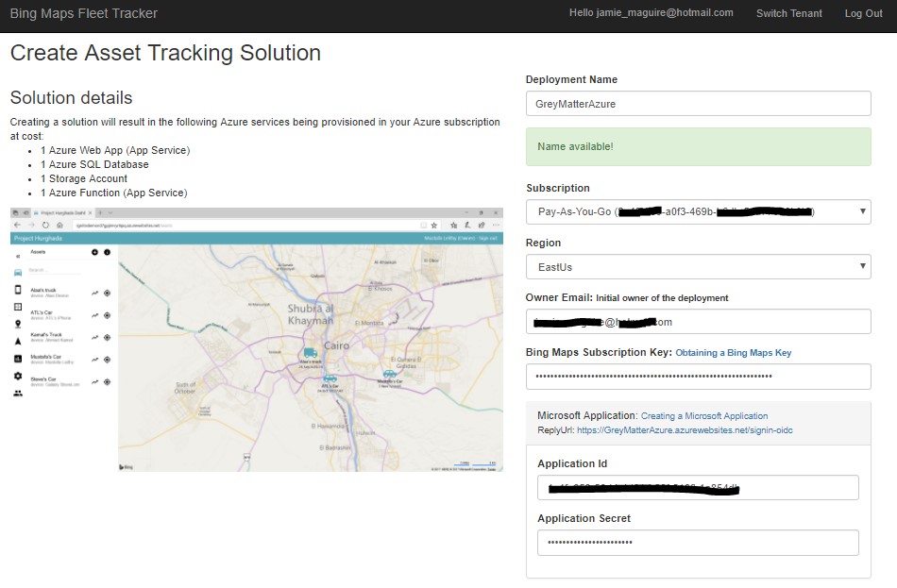Click '1 Azure Function (App Service)' list item
Viewport: 897px width, 588px height.
pyautogui.click(x=114, y=193)
